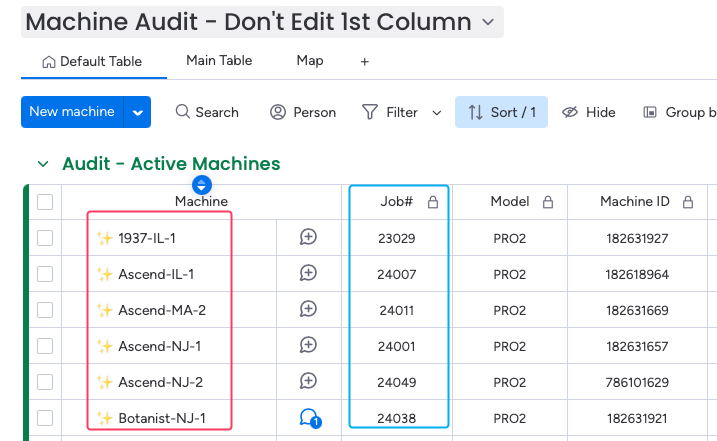Click the Hide columns eye icon
This screenshot has height=441, width=717.
tap(571, 112)
